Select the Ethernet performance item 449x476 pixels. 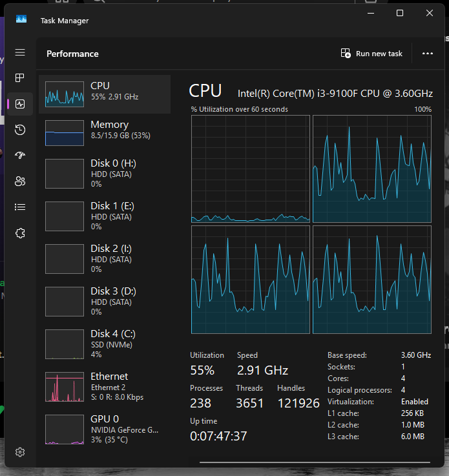coord(105,387)
